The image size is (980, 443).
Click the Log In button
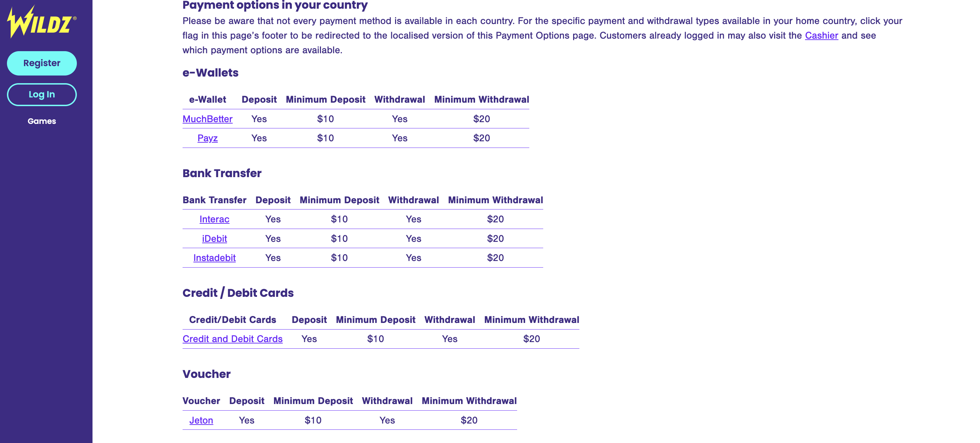click(x=42, y=94)
